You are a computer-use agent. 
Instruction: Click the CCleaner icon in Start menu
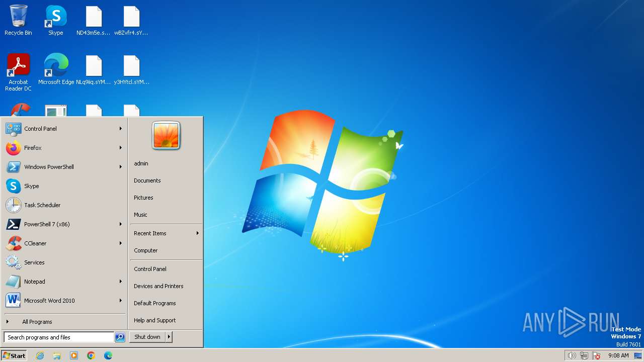click(x=14, y=243)
